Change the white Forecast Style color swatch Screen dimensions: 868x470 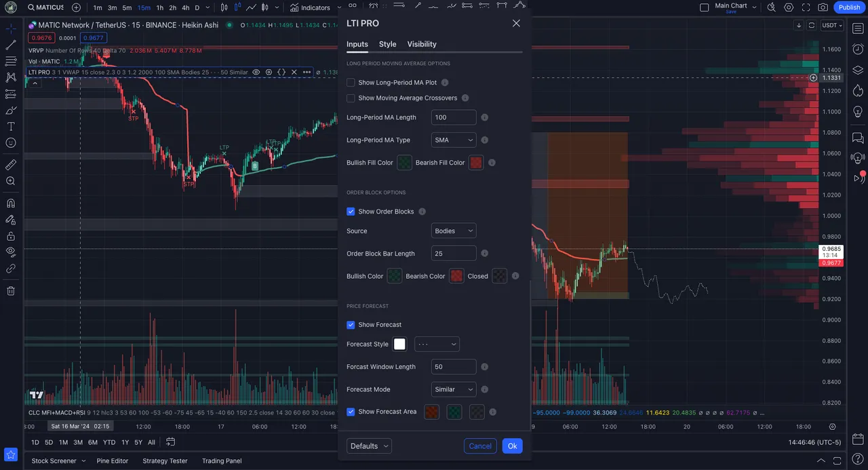399,344
